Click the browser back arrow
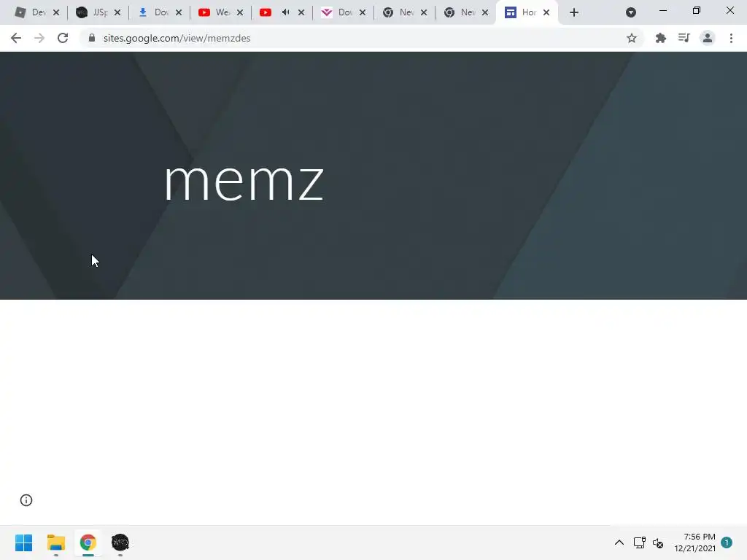Image resolution: width=747 pixels, height=560 pixels. (16, 38)
